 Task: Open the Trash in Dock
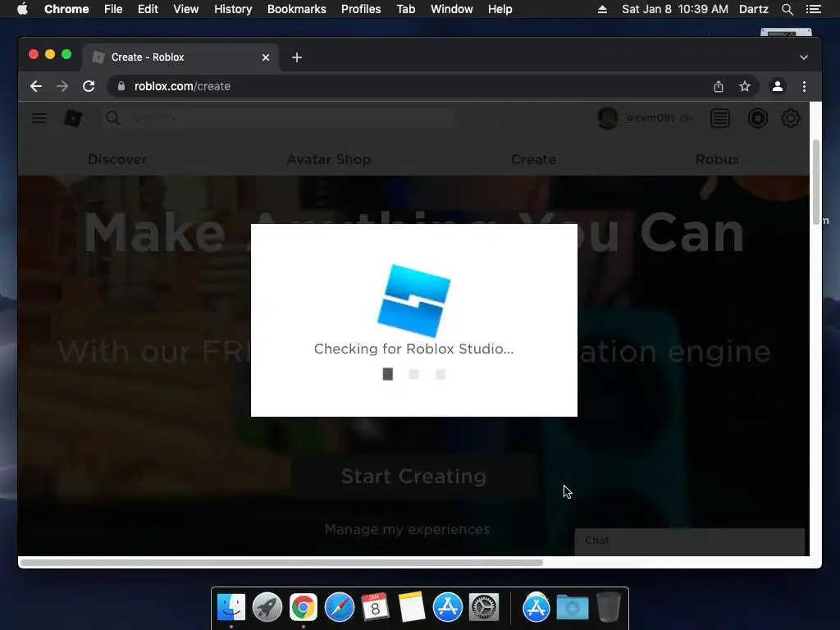click(x=608, y=608)
